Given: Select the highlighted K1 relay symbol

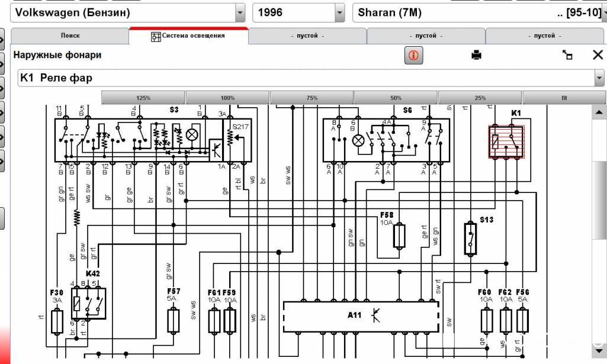Looking at the screenshot, I should (506, 142).
